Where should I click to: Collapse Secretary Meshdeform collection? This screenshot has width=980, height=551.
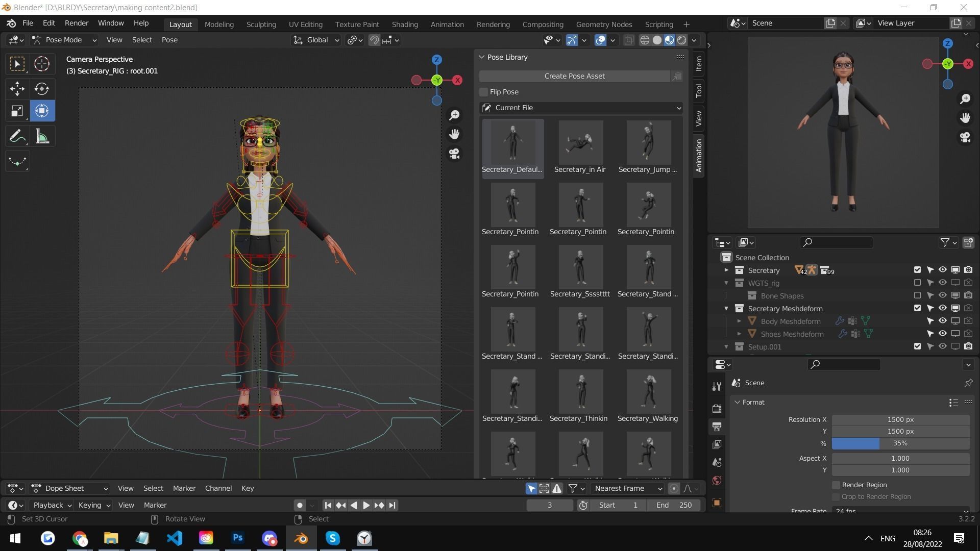tap(726, 308)
